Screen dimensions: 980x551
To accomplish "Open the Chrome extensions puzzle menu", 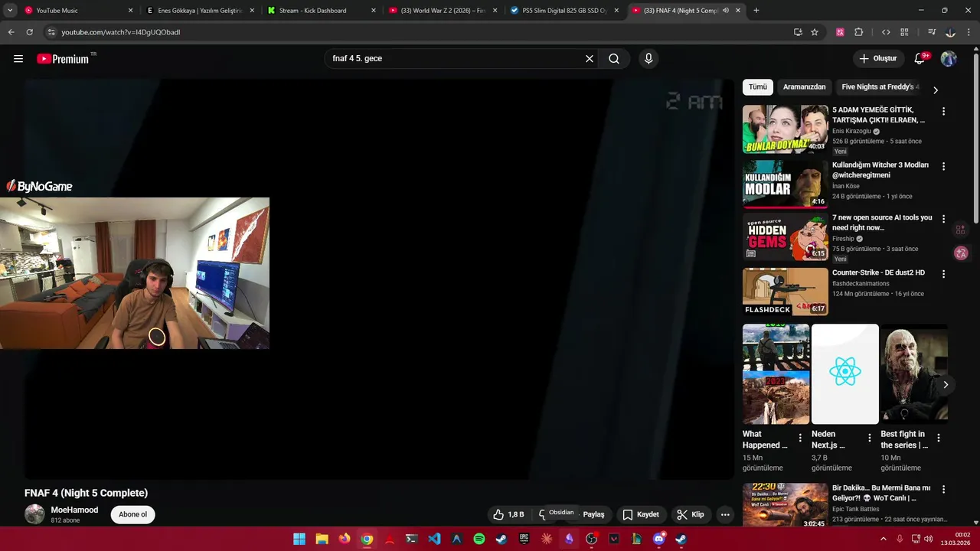I will pos(858,32).
